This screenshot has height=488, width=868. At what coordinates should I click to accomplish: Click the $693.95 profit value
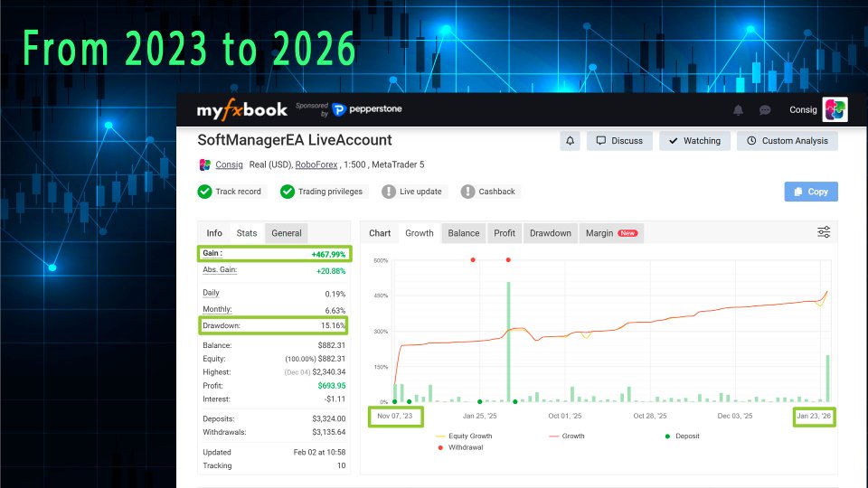click(x=332, y=386)
